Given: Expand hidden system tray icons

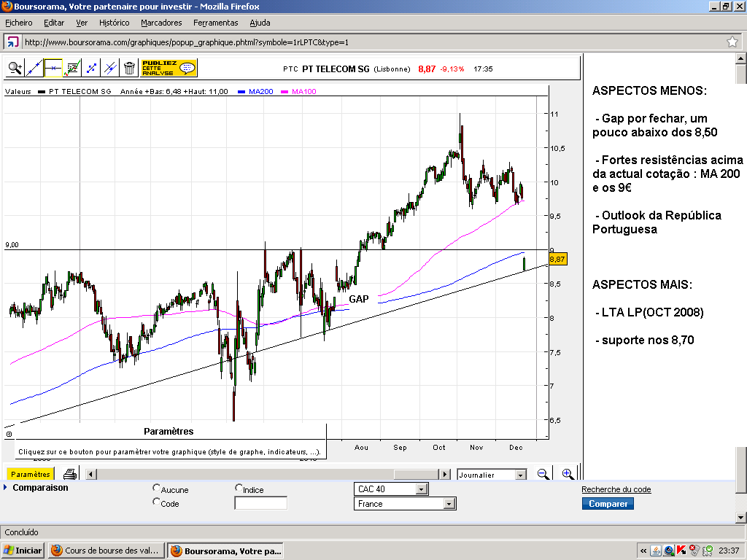Looking at the screenshot, I should [643, 551].
